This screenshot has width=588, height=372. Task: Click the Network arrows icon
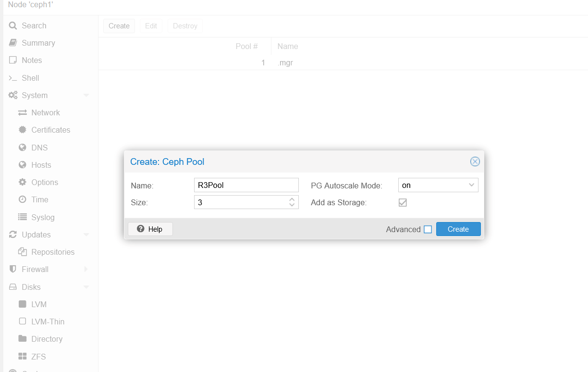[23, 113]
